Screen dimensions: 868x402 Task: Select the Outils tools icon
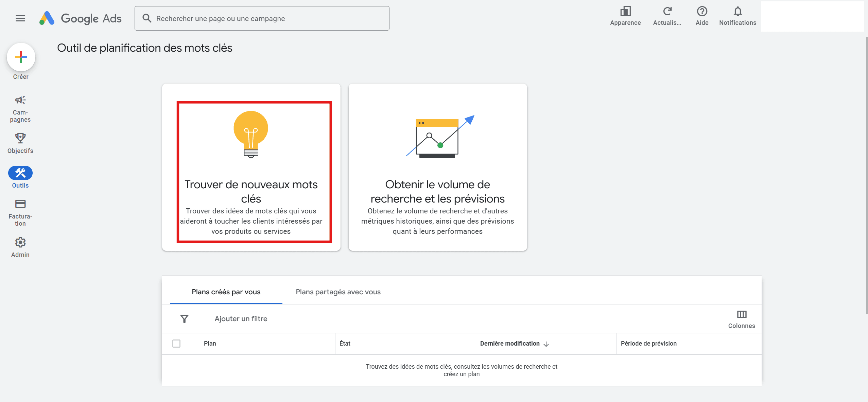(20, 173)
